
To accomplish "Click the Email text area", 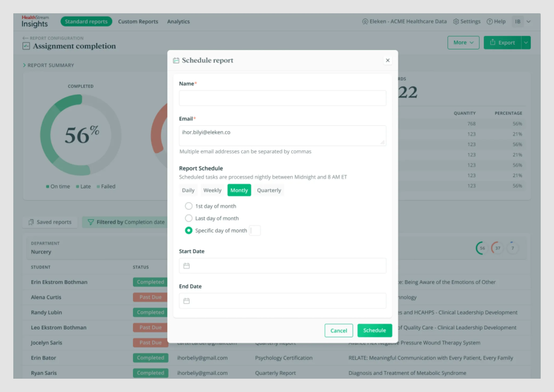I will click(282, 136).
